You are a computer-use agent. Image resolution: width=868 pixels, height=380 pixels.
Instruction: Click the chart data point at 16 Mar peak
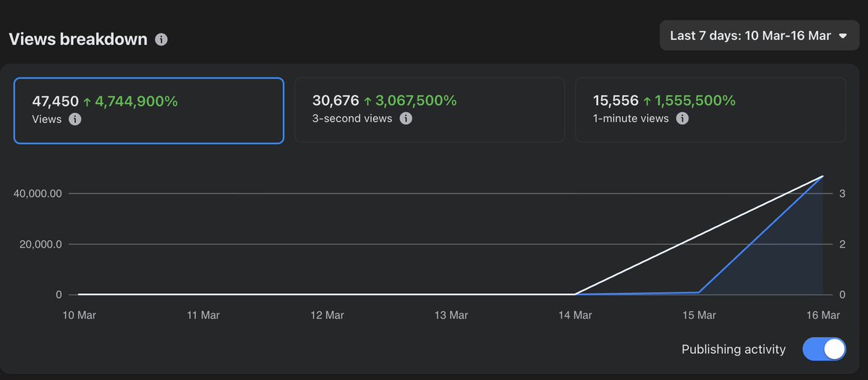pyautogui.click(x=822, y=176)
